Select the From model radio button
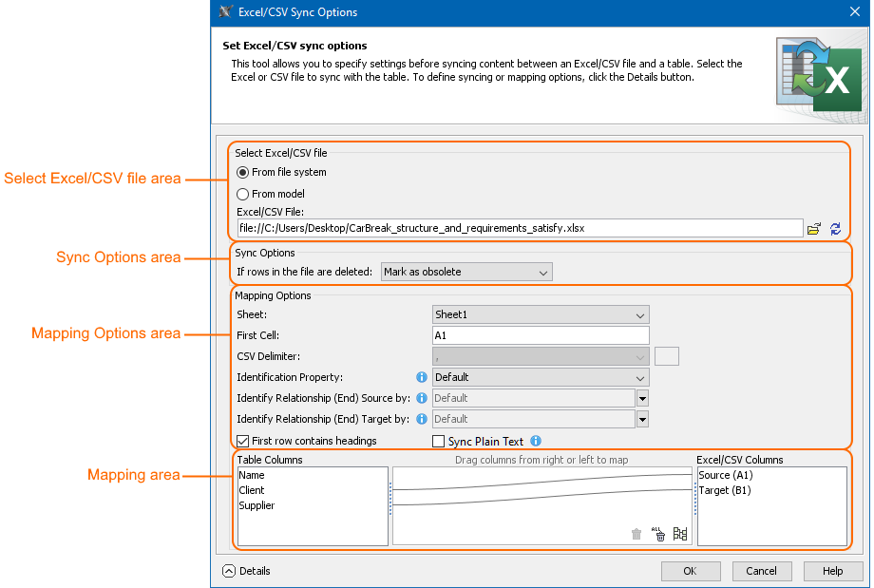 (242, 195)
